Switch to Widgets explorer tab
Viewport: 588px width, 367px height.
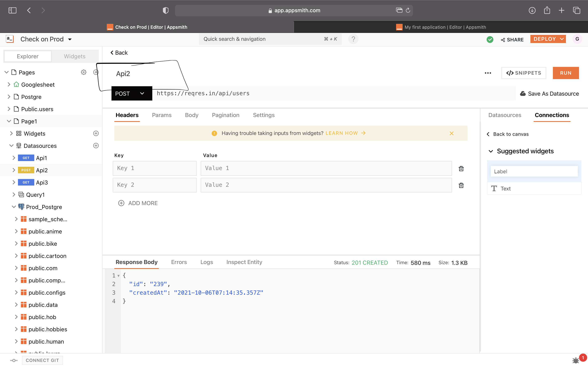point(75,56)
